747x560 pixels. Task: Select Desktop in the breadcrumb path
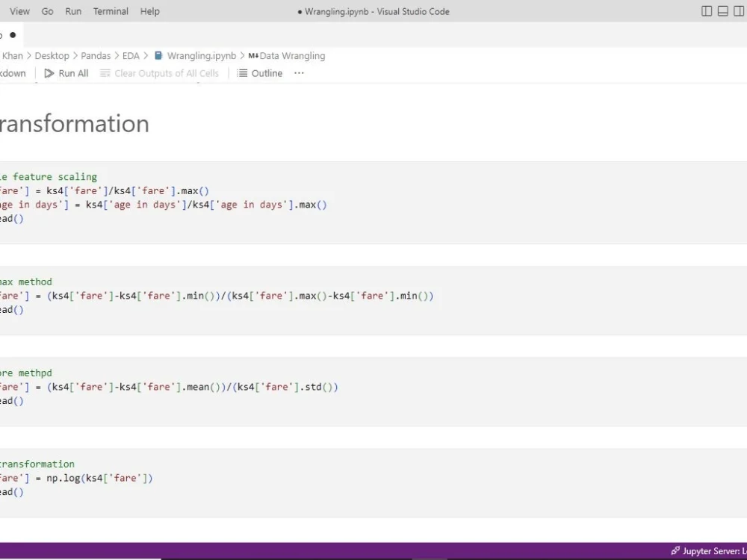tap(52, 55)
